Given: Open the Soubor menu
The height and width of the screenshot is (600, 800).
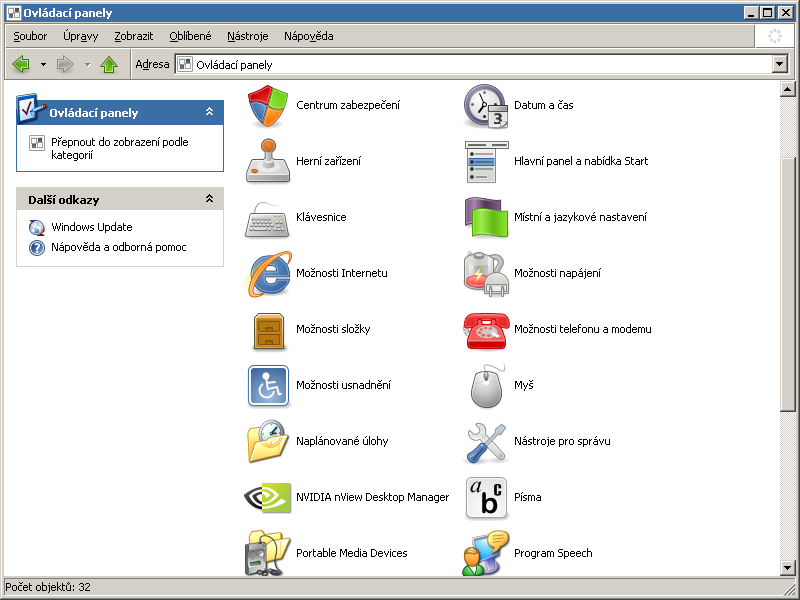Looking at the screenshot, I should (30, 36).
